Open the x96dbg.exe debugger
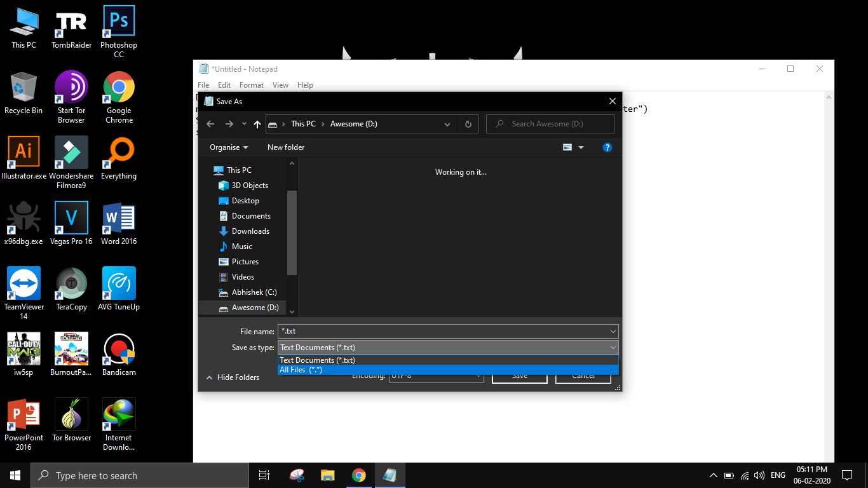Image resolution: width=868 pixels, height=488 pixels. (x=24, y=218)
